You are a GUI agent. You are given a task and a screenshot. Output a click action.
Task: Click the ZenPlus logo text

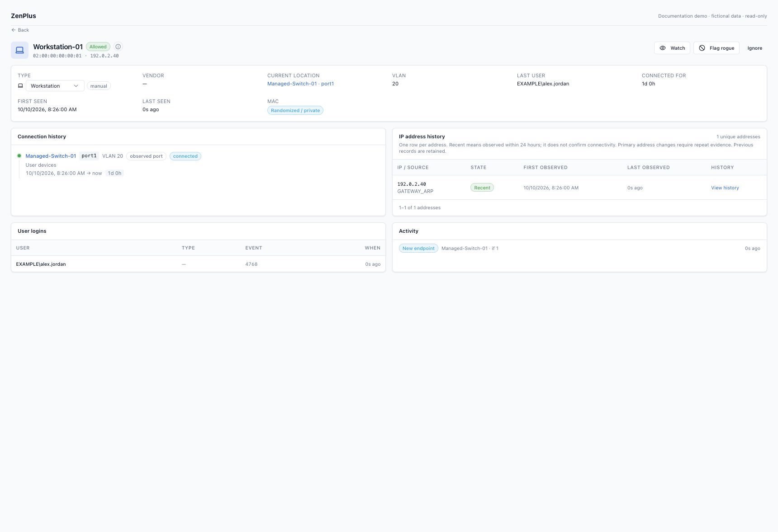[24, 16]
